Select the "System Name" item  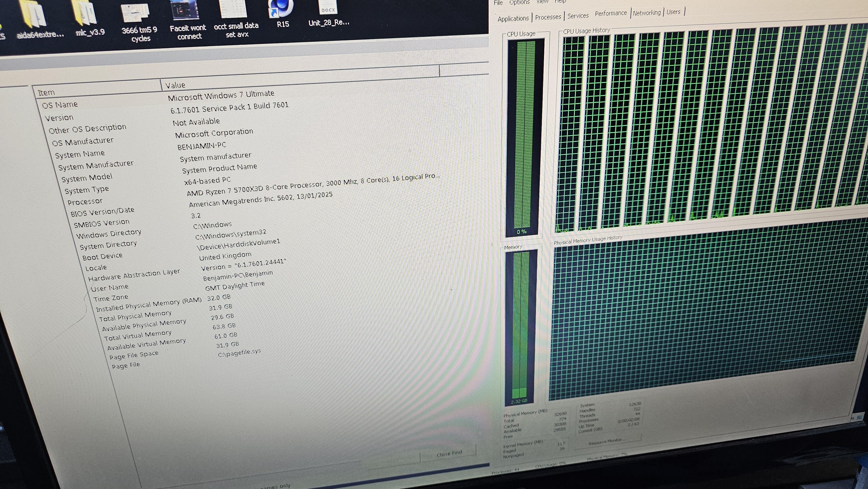tap(80, 154)
